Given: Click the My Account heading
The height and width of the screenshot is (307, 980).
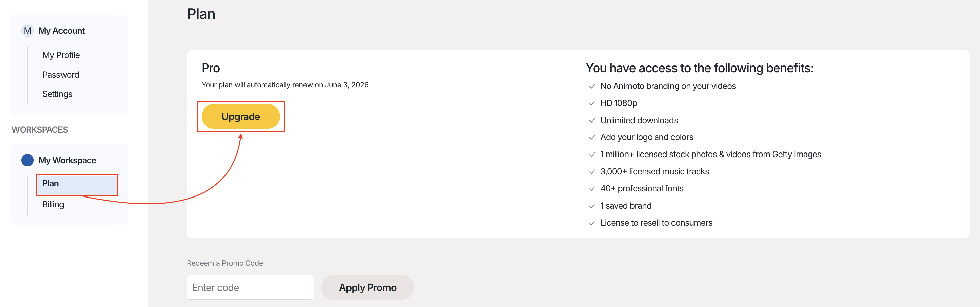Looking at the screenshot, I should (x=62, y=31).
